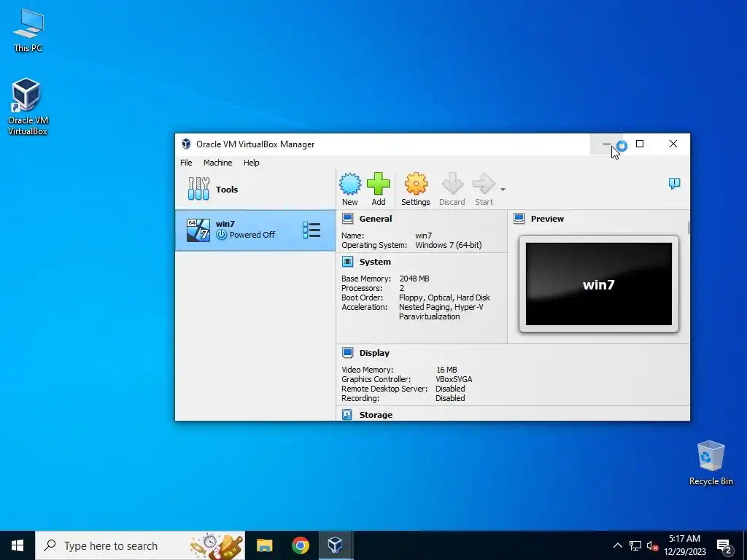
Task: Select the win7 virtual machine entry
Action: click(x=255, y=230)
